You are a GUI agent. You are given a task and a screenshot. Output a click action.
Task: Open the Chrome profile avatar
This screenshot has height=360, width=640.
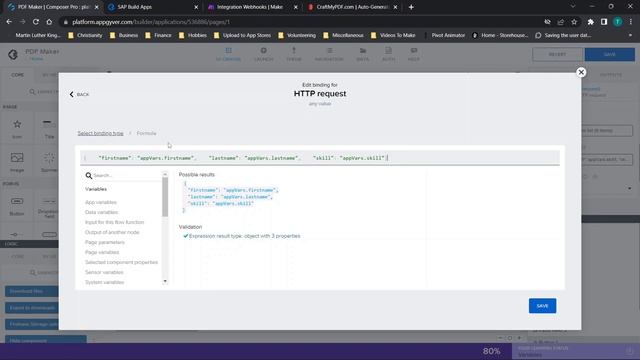tap(617, 22)
